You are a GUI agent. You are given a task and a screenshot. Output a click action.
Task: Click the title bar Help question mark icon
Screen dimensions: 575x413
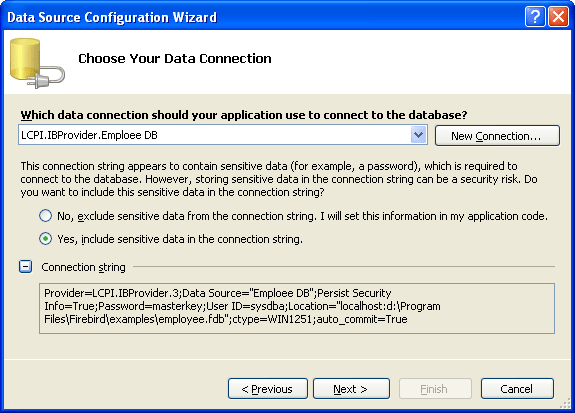[x=535, y=17]
